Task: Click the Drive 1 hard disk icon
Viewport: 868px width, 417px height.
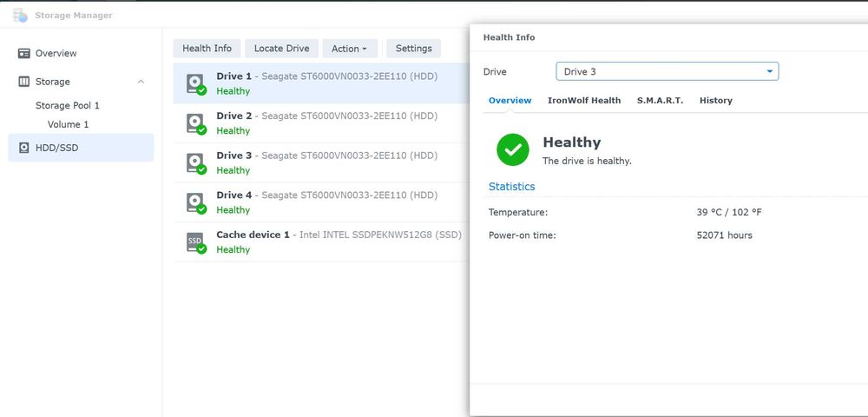Action: [x=196, y=84]
